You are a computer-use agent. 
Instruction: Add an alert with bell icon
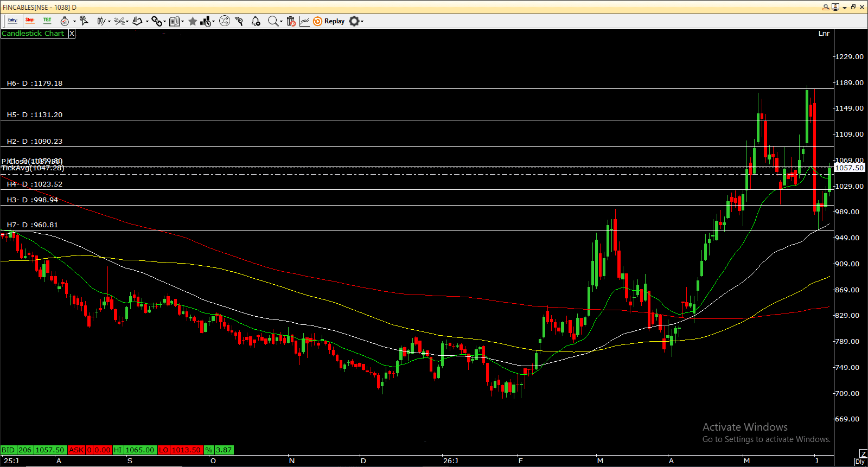tap(256, 21)
